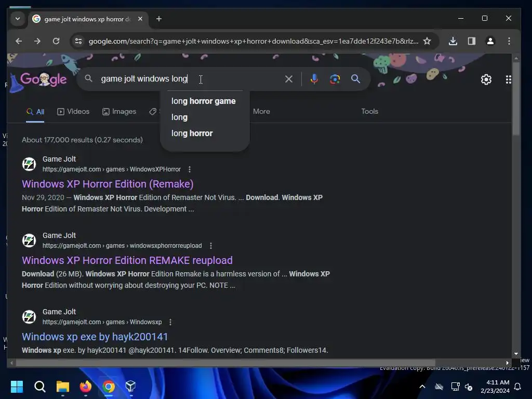This screenshot has width=532, height=399.
Task: Open the notifications bell
Action: pyautogui.click(x=518, y=387)
